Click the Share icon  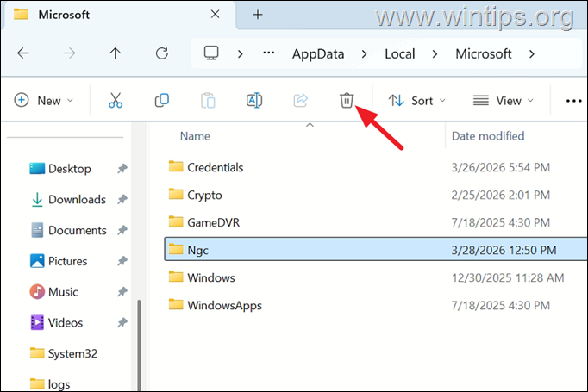300,101
